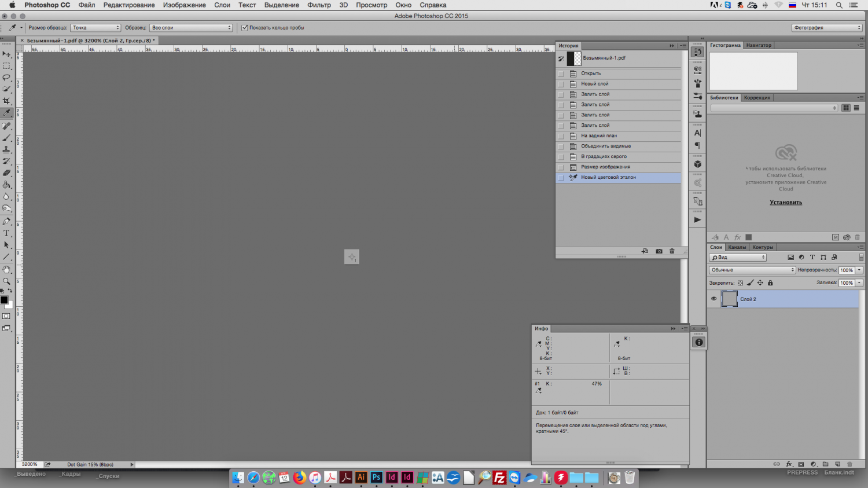Select the Crop tool
The height and width of the screenshot is (488, 868).
7,101
